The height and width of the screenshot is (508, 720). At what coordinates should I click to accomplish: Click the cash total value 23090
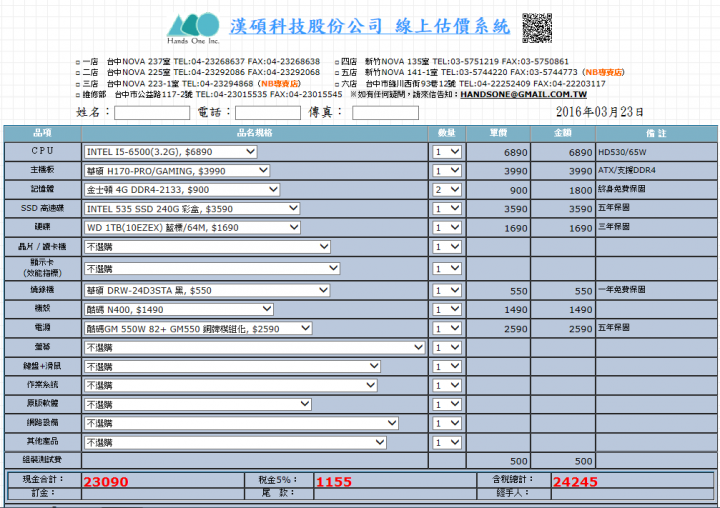pos(106,481)
